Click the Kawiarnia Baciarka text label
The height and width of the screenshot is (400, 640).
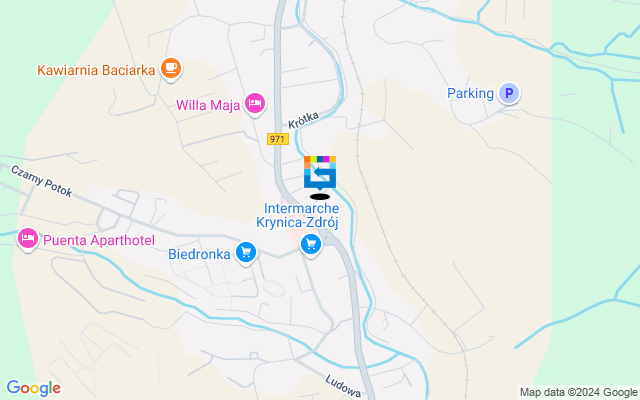point(96,70)
